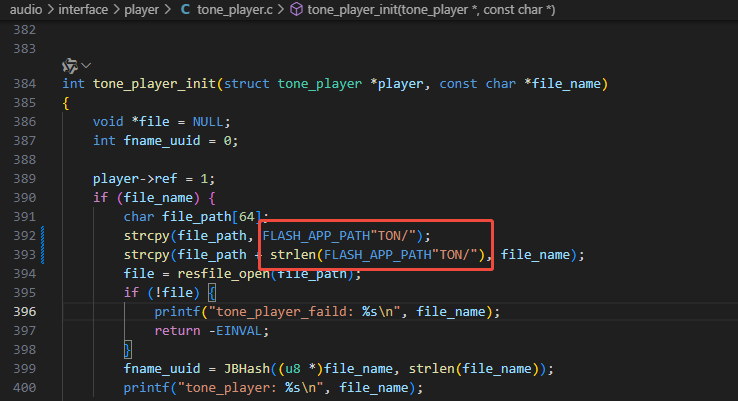Screen dimensions: 738x401
Task: Click the C language file icon in breadcrumb
Action: [185, 9]
